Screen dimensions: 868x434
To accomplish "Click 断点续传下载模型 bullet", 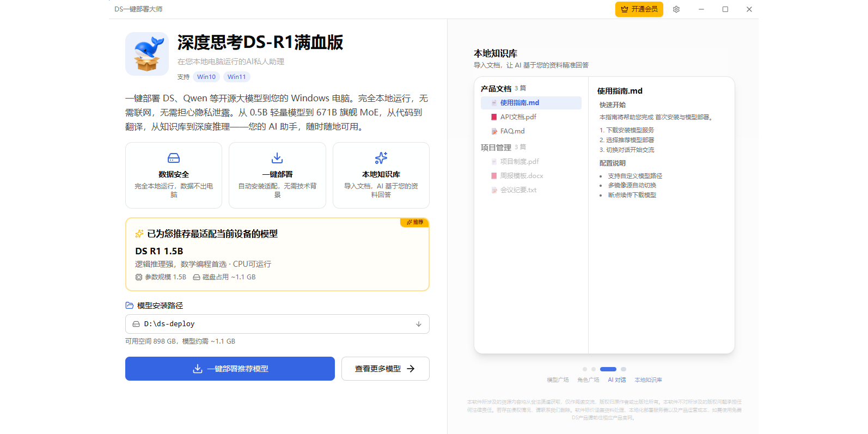I will pyautogui.click(x=632, y=195).
